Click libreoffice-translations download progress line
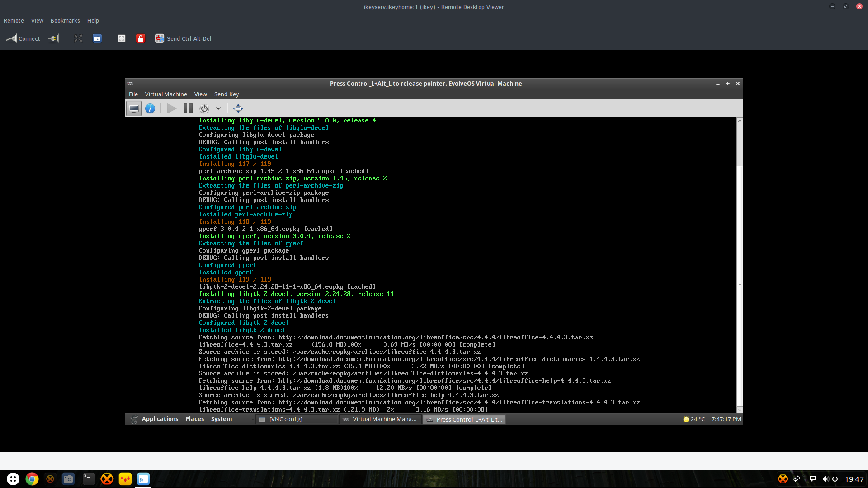 pos(345,410)
